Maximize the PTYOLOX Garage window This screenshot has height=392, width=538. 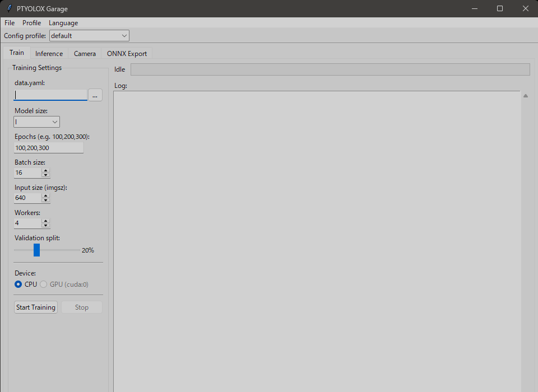coord(500,8)
